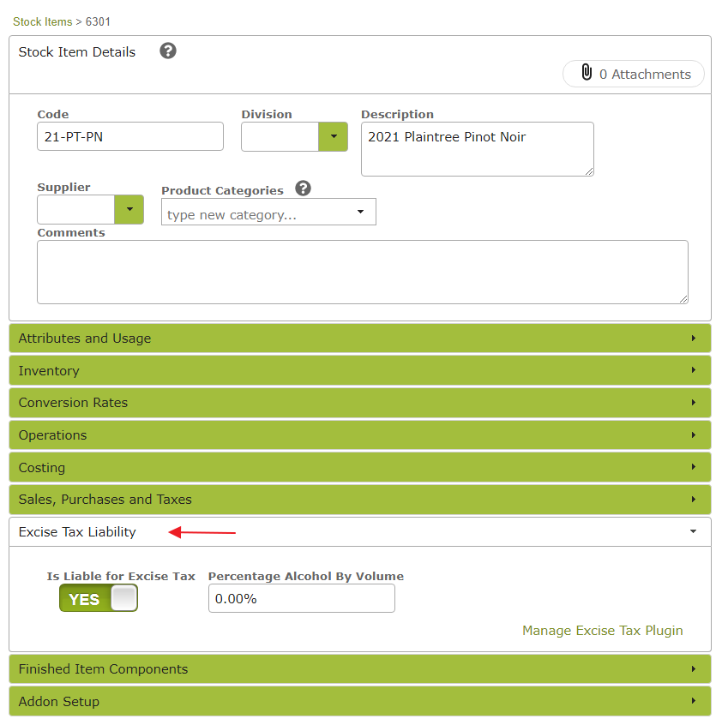Image resolution: width=728 pixels, height=719 pixels.
Task: Expand the Costing section
Action: [x=360, y=467]
